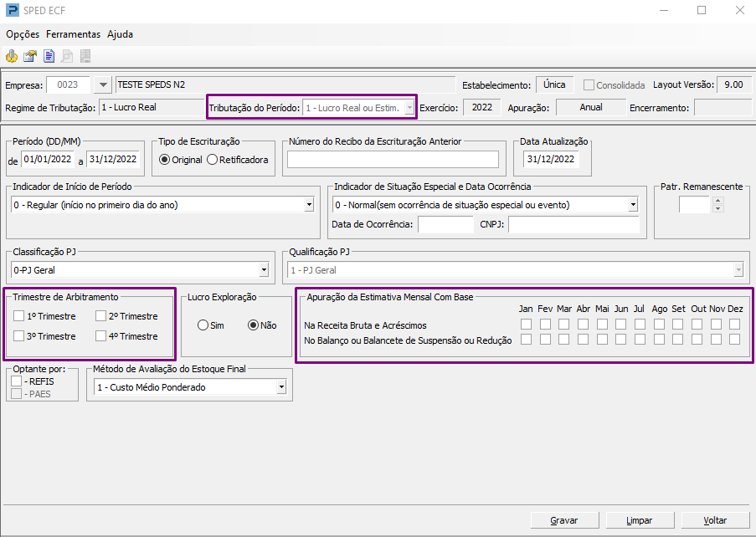The height and width of the screenshot is (537, 756).
Task: Choose Sim for Lucro Exploração
Action: pyautogui.click(x=203, y=325)
